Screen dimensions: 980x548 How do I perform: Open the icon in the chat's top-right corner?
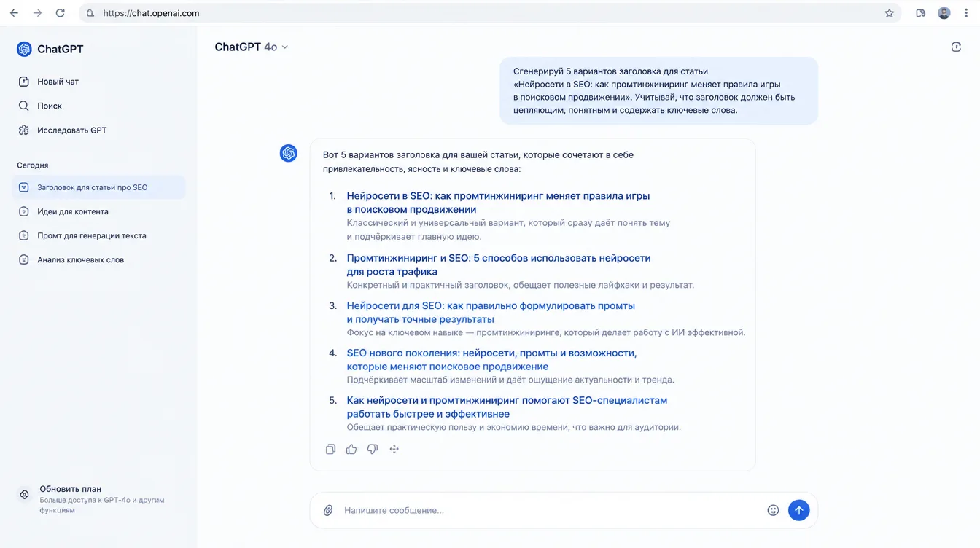pos(956,47)
